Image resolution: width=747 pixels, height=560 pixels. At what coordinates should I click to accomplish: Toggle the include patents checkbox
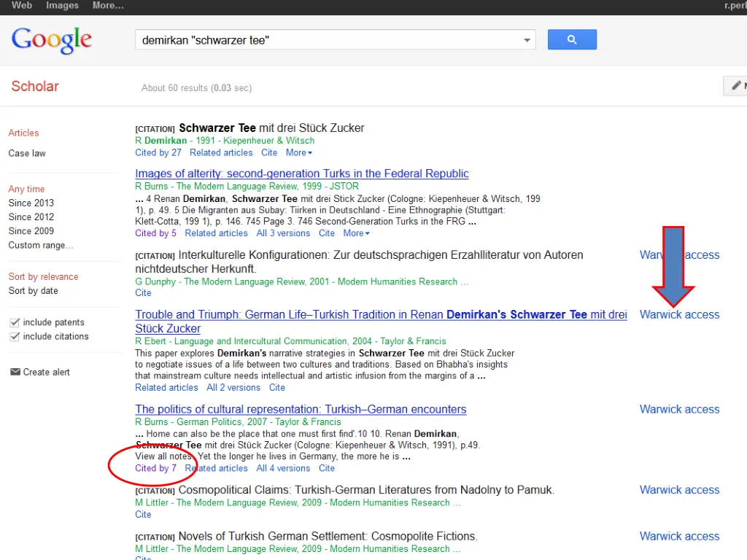pos(15,322)
